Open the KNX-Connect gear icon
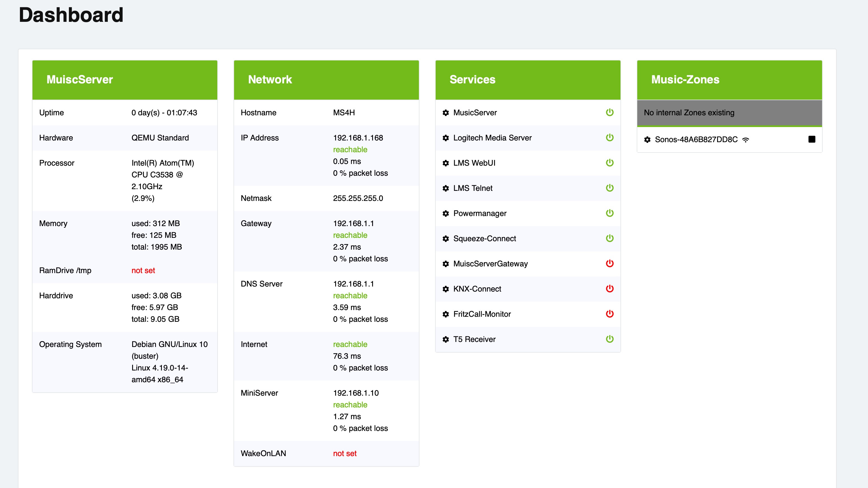Image resolution: width=868 pixels, height=488 pixels. 445,289
